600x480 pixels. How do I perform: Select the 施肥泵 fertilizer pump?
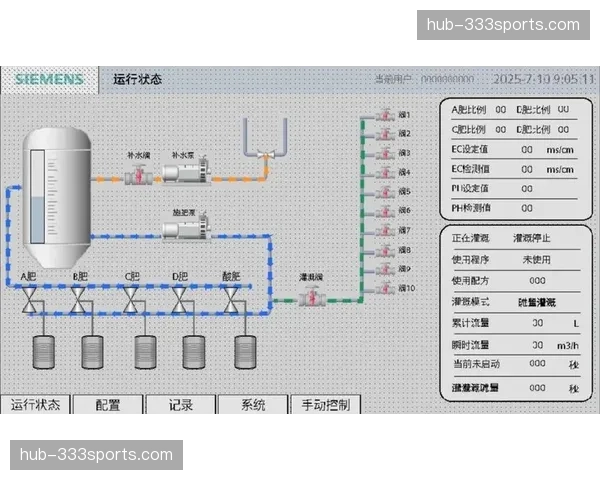(186, 228)
